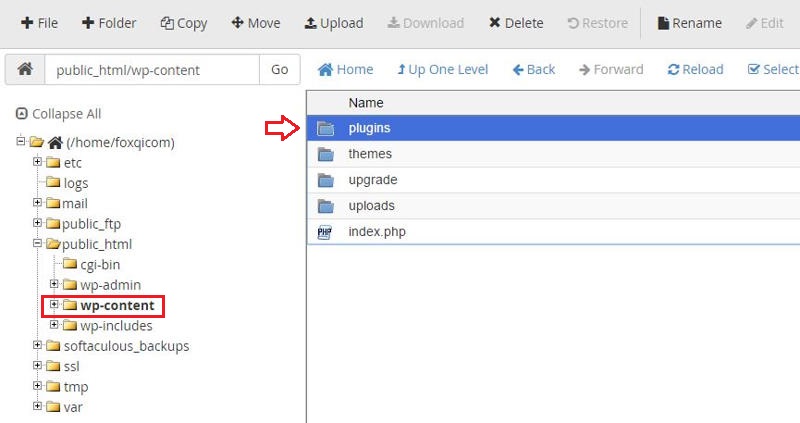Collapse All tree folders
800x423 pixels.
coord(58,114)
